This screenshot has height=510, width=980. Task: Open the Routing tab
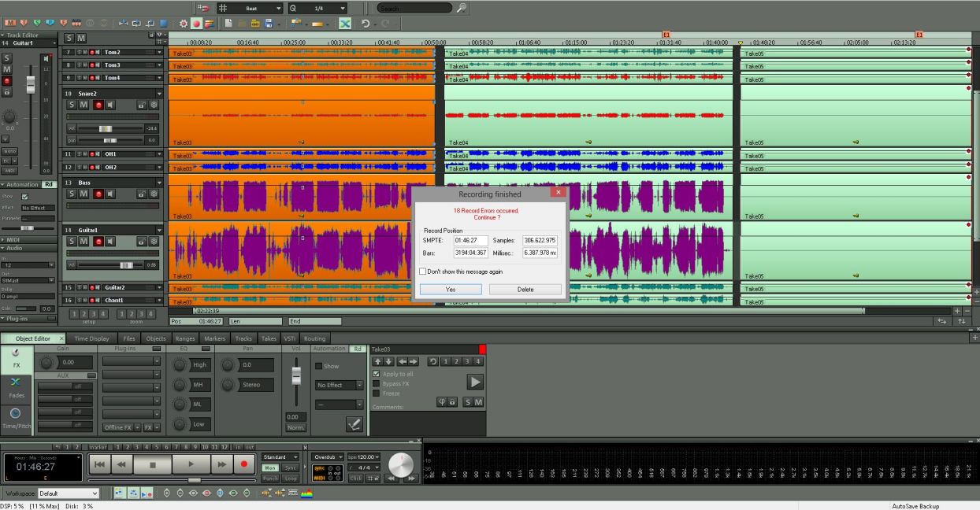pyautogui.click(x=314, y=338)
